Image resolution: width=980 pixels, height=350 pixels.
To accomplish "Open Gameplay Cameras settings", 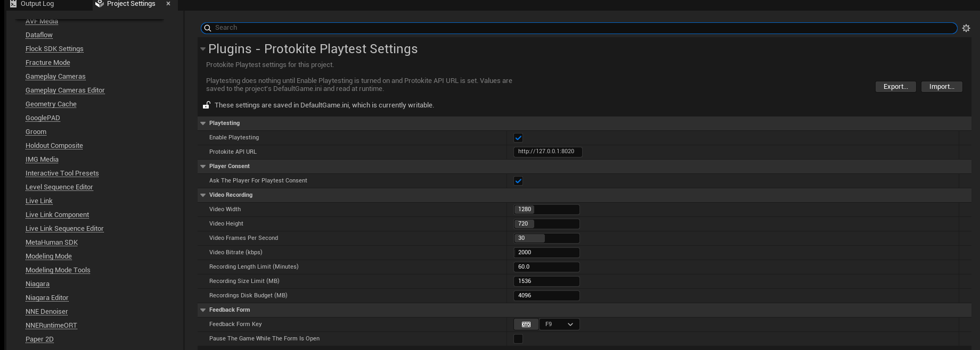I will pyautogui.click(x=55, y=77).
